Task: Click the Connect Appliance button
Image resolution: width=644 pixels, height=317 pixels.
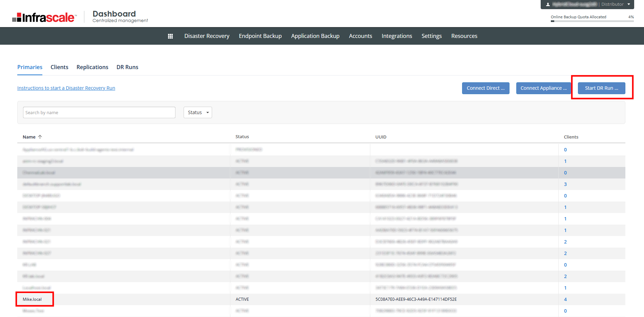Action: click(543, 88)
